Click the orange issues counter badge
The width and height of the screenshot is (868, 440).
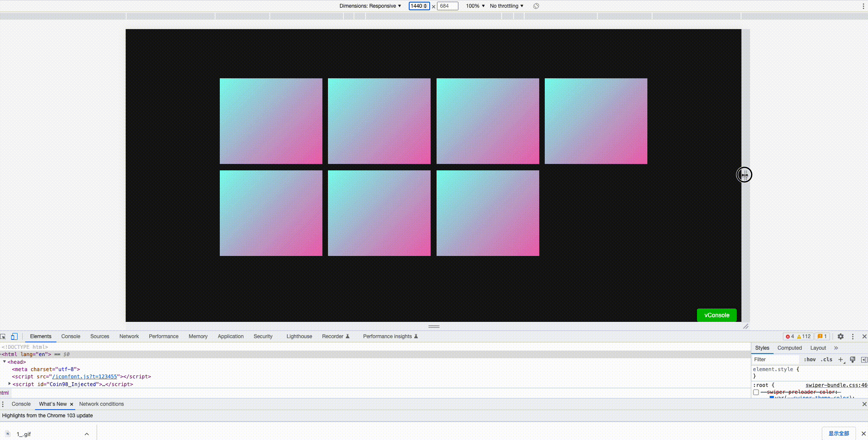(823, 336)
